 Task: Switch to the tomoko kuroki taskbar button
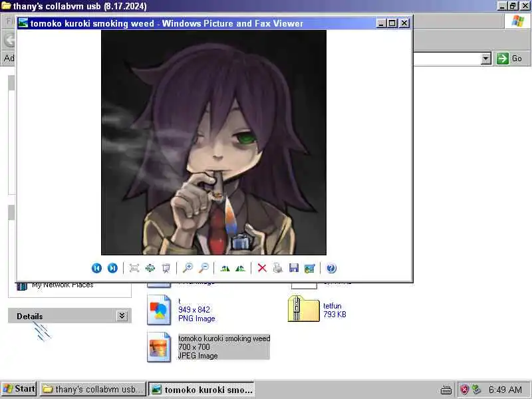tap(201, 389)
